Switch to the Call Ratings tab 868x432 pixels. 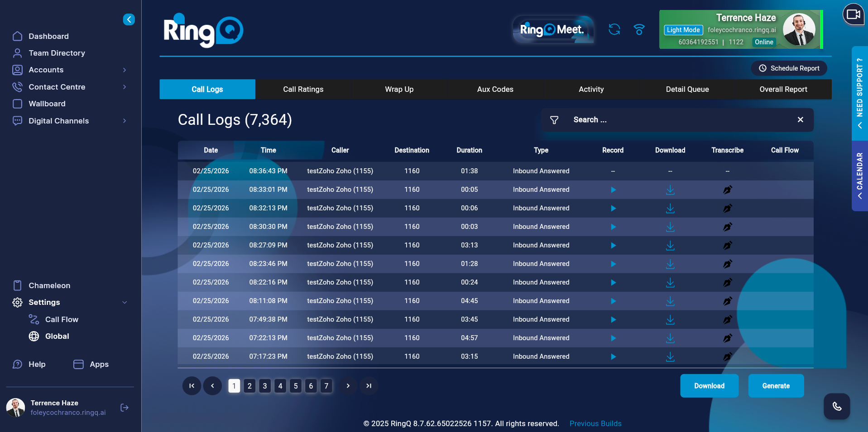tap(303, 89)
